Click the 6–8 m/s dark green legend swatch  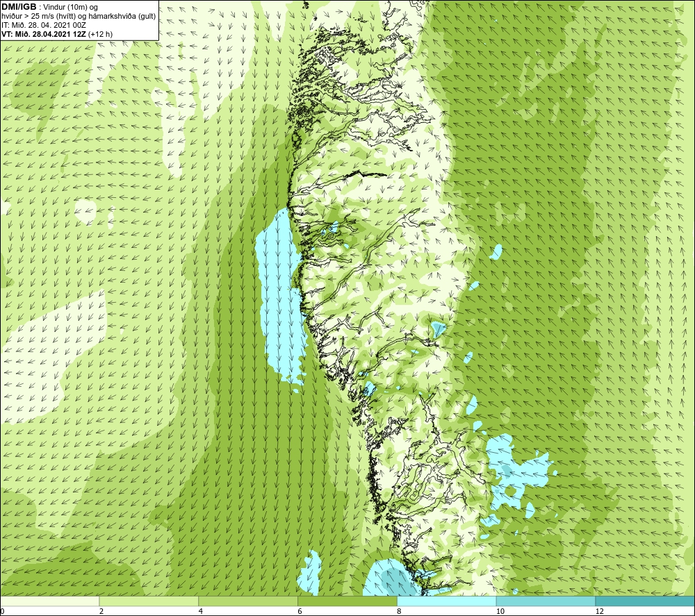click(x=347, y=601)
